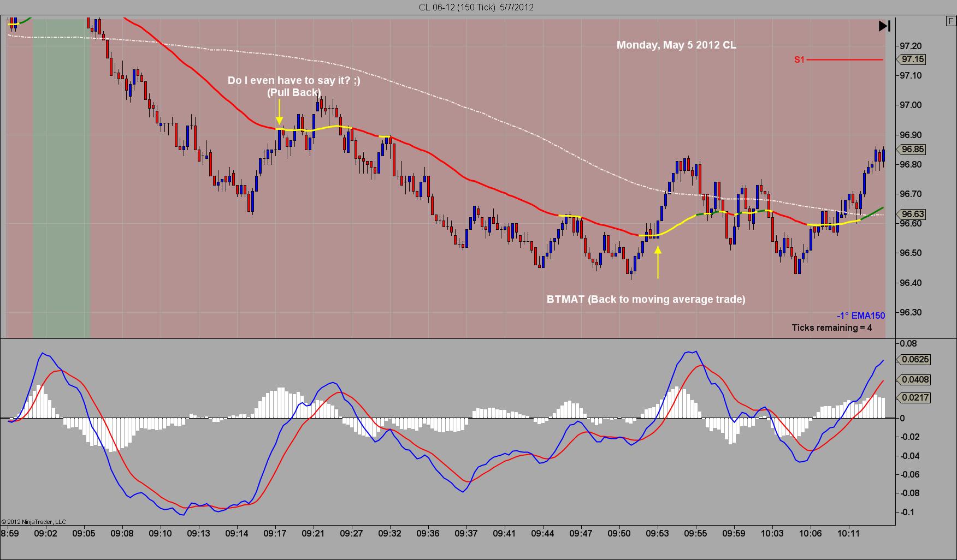Select the 0.0625 MACD value marker
Screen dimensions: 957x560
914,360
